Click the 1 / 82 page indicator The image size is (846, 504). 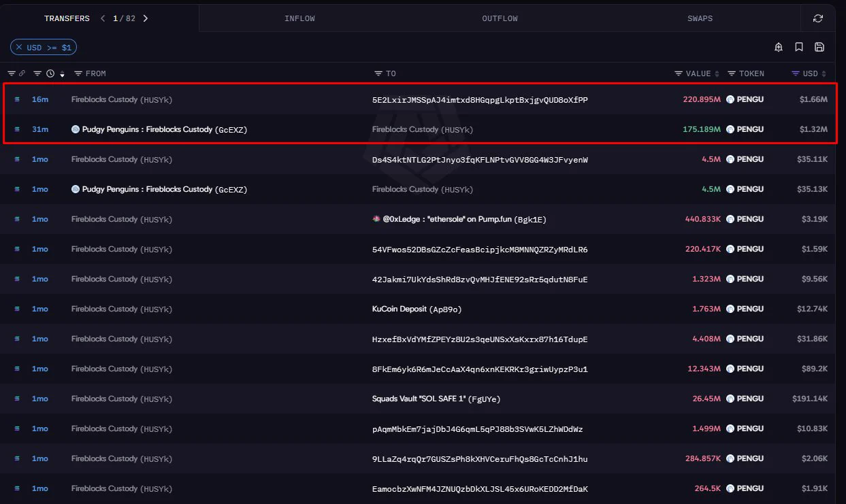pyautogui.click(x=124, y=18)
